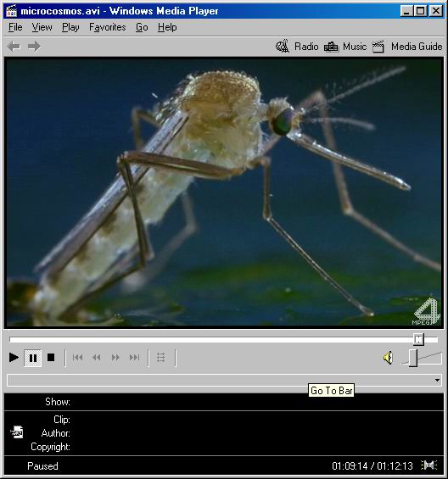
Task: Open the Media Guide
Action: 407,47
